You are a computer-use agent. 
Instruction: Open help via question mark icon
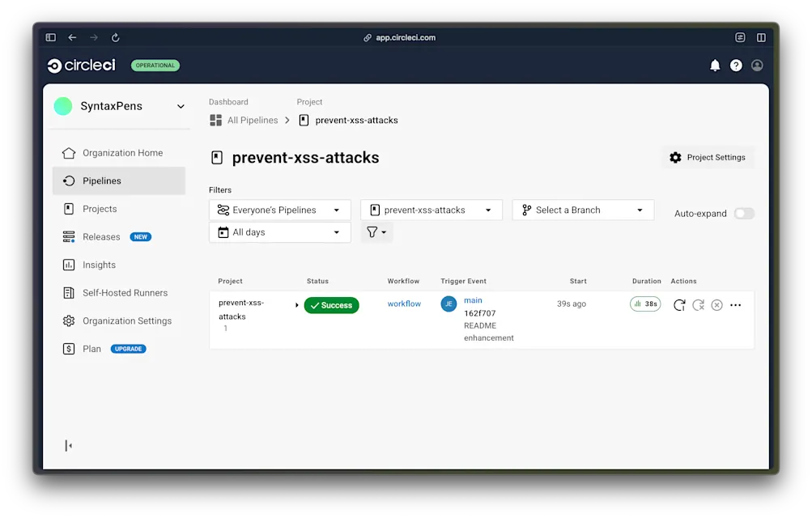click(736, 66)
